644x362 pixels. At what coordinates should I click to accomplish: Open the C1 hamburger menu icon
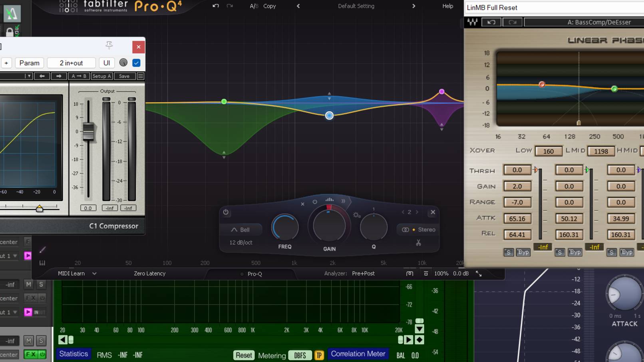point(141,76)
